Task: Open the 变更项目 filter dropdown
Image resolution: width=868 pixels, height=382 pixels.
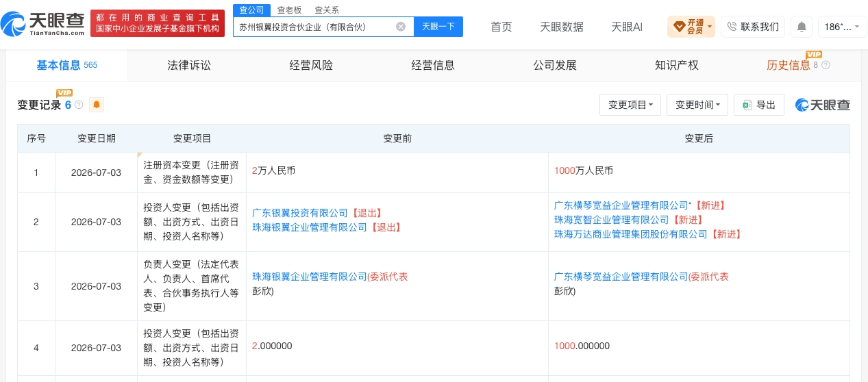Action: 630,105
